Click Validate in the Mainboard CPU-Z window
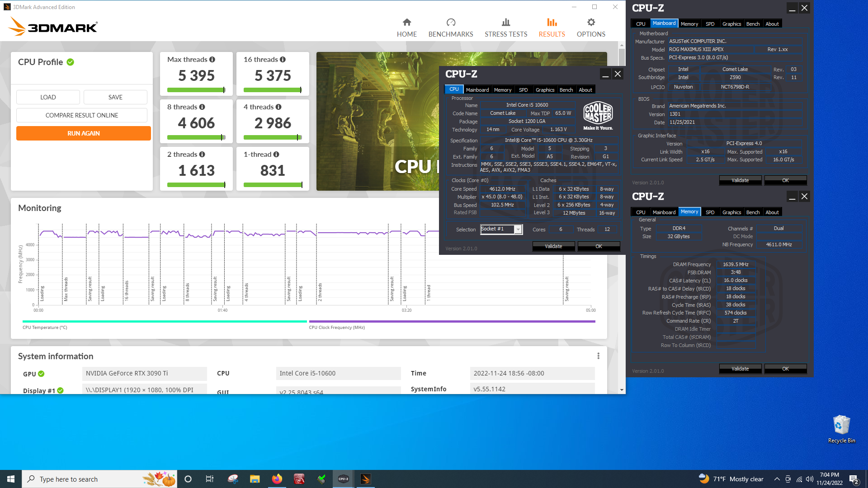This screenshot has width=868, height=488. click(x=740, y=180)
